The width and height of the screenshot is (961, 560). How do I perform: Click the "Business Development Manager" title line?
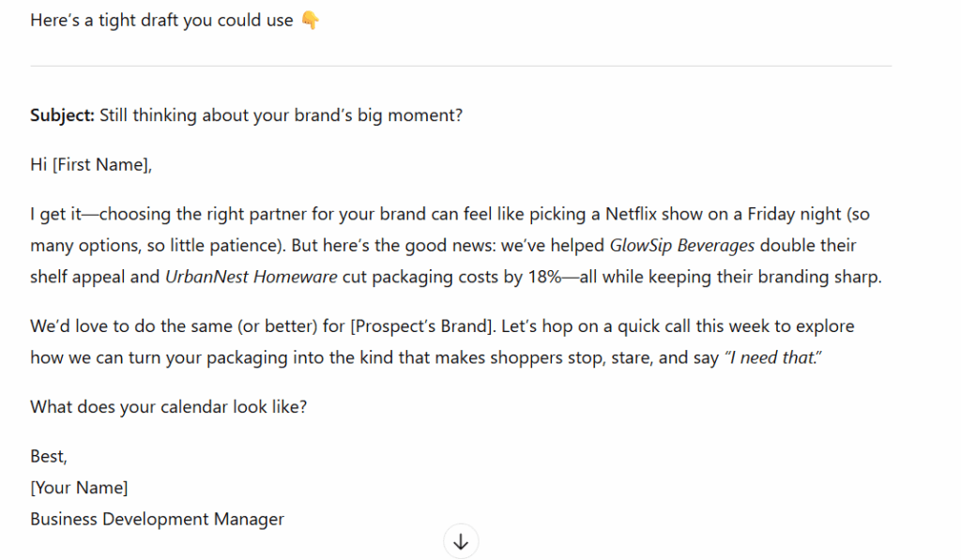click(157, 519)
